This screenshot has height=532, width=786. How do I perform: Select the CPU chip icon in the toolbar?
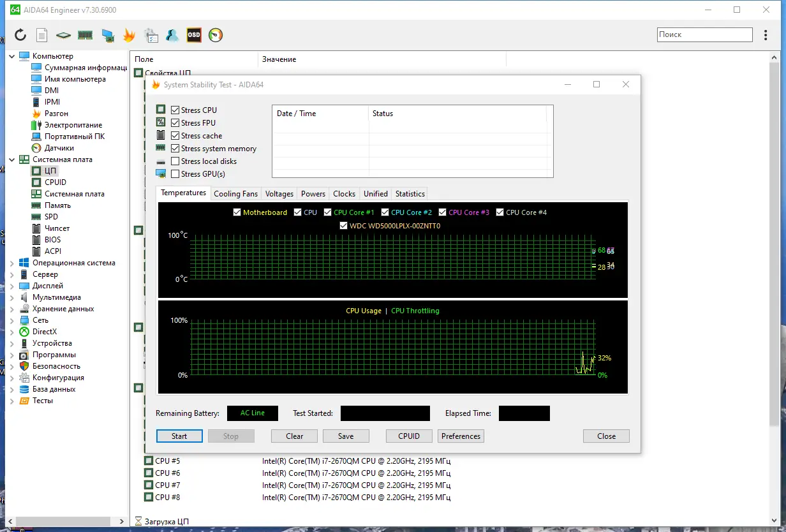coord(63,35)
